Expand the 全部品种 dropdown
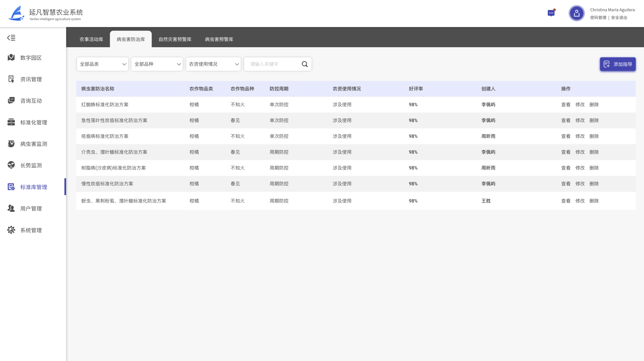This screenshot has width=644, height=361. (157, 64)
